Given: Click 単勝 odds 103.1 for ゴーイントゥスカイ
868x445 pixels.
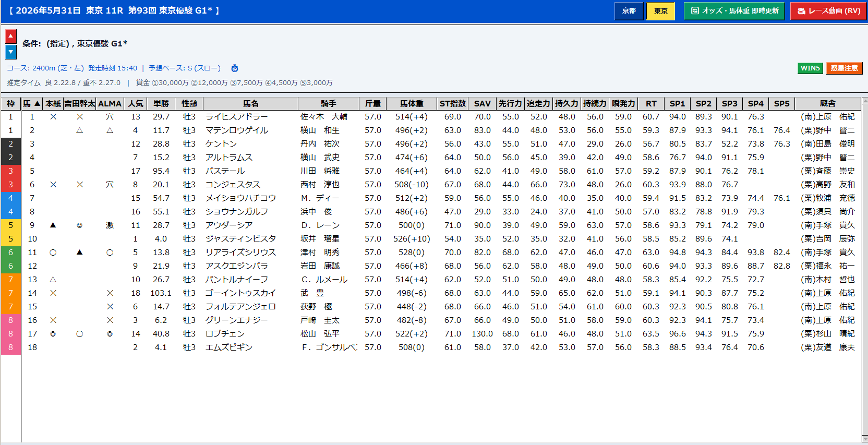Looking at the screenshot, I should (x=161, y=293).
